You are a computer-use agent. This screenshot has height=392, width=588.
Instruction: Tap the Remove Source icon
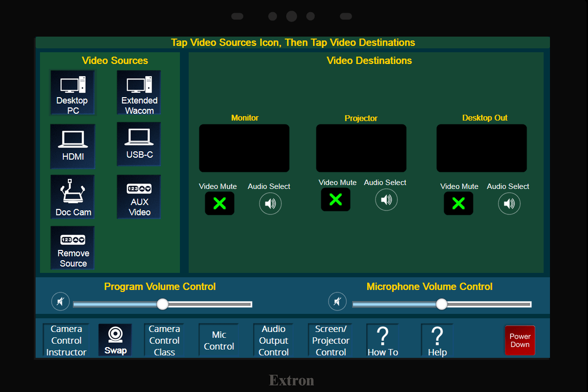pyautogui.click(x=73, y=248)
